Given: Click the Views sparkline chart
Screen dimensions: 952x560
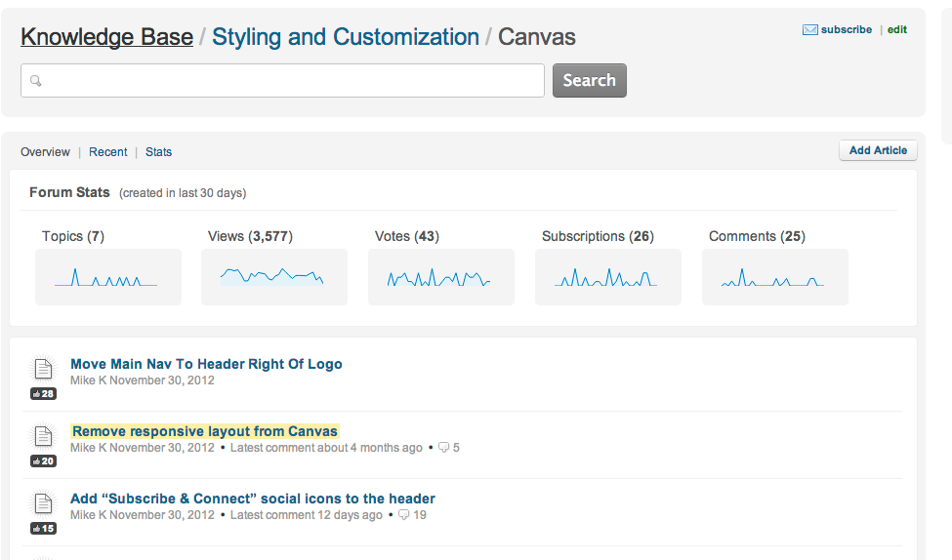Looking at the screenshot, I should pos(273,277).
